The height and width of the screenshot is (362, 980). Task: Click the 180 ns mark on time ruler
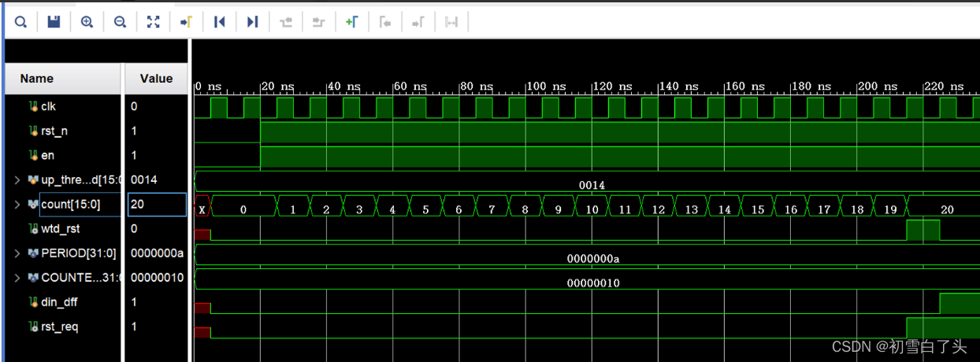pos(811,86)
